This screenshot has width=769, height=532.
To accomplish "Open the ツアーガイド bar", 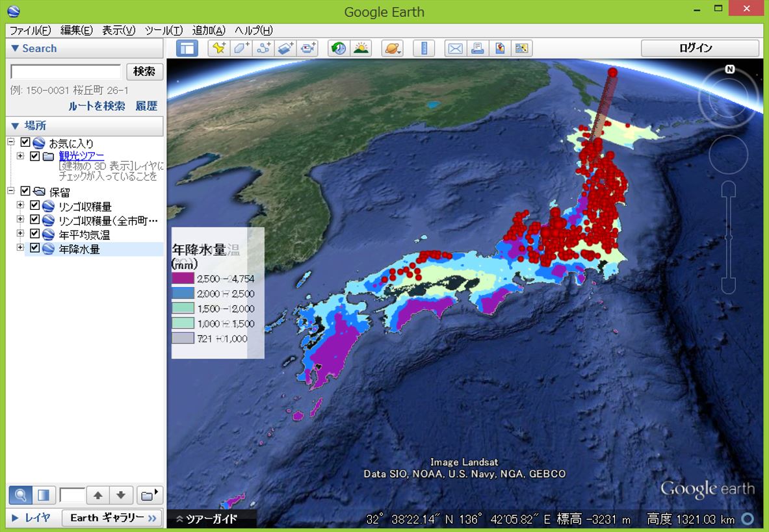I will [x=212, y=519].
